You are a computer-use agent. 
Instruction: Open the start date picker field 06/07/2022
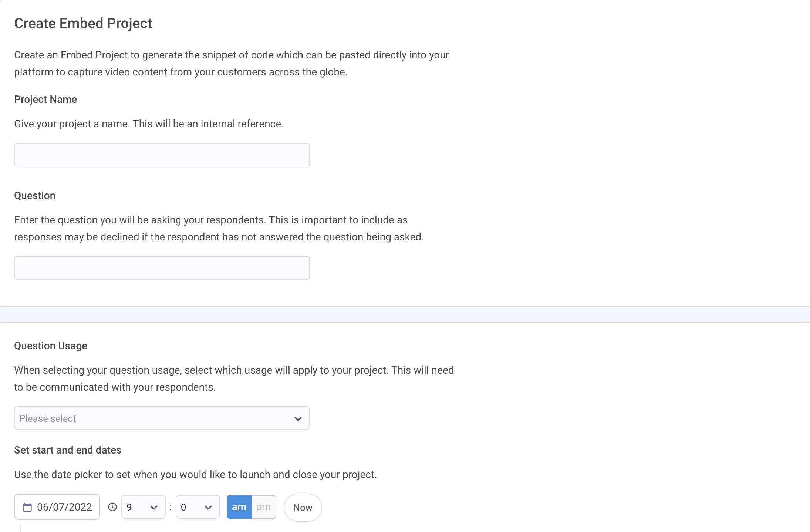[57, 507]
